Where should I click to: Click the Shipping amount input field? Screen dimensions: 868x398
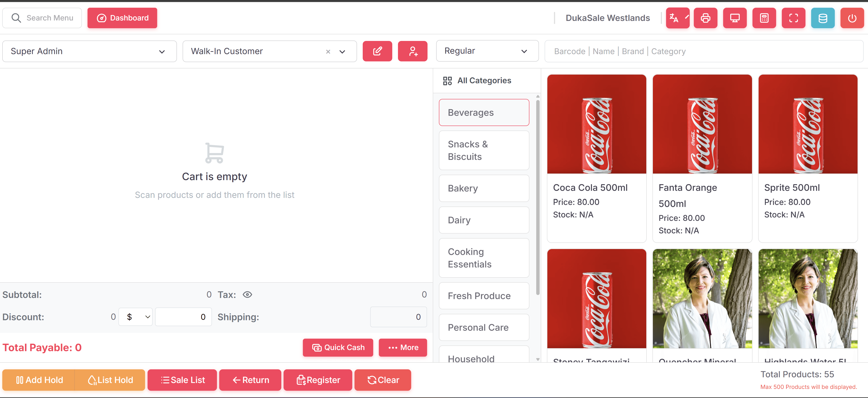[399, 317]
